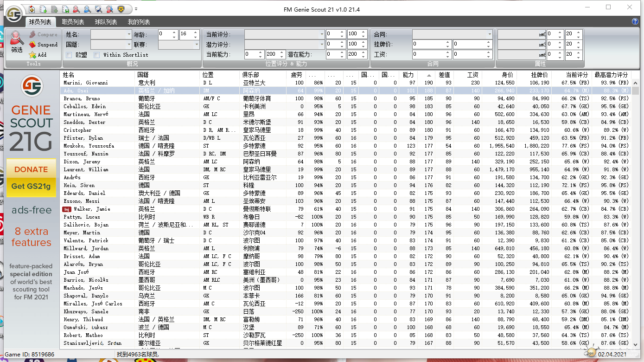Viewport: 644px width, 362px height.
Task: Click the first quick-access toolbar icon
Action: (32, 9)
